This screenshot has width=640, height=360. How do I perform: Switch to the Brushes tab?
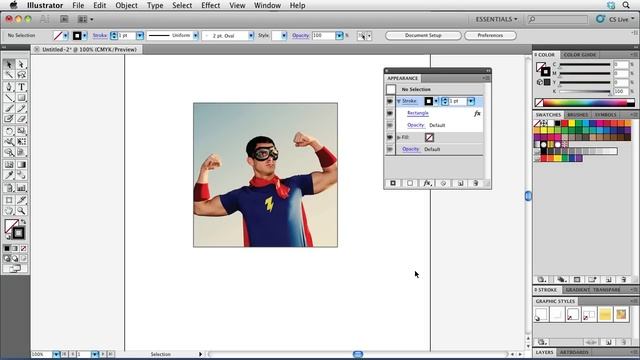pos(578,115)
